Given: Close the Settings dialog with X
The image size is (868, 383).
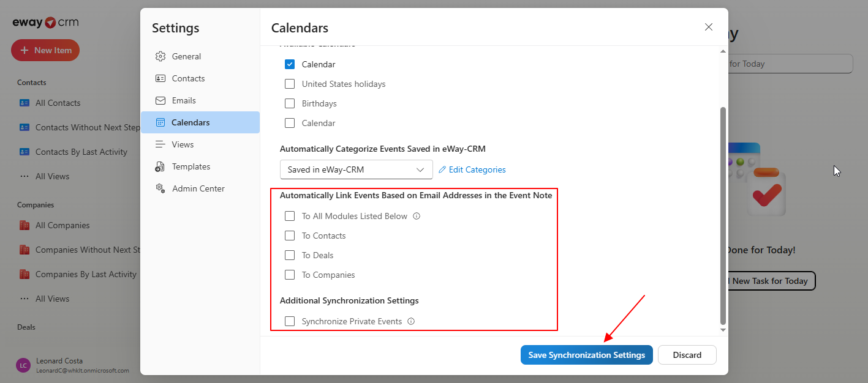Looking at the screenshot, I should (x=709, y=27).
